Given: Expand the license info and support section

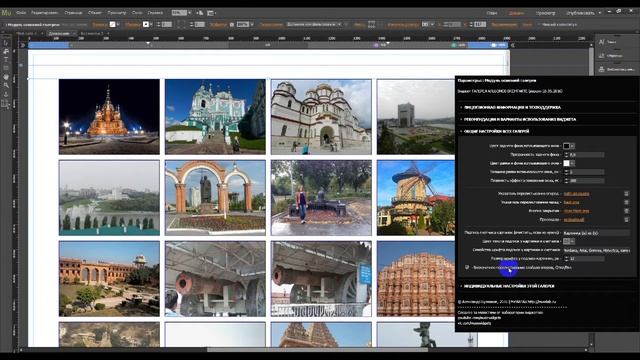Looking at the screenshot, I should click(512, 107).
